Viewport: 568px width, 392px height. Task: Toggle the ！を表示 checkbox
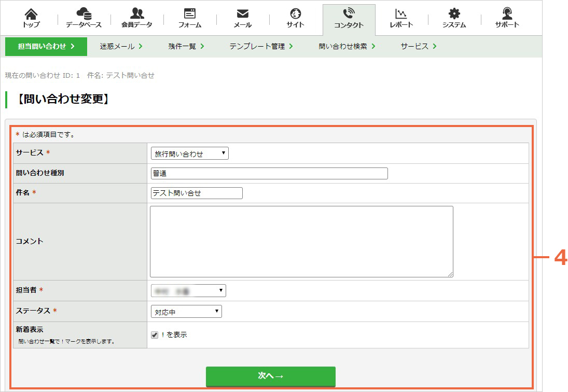155,335
